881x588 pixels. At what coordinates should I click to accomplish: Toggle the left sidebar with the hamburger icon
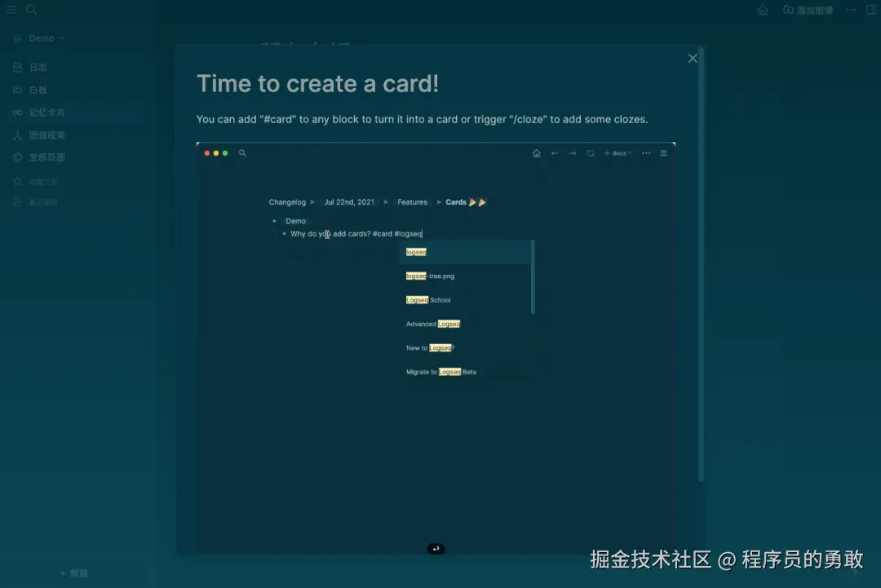11,10
